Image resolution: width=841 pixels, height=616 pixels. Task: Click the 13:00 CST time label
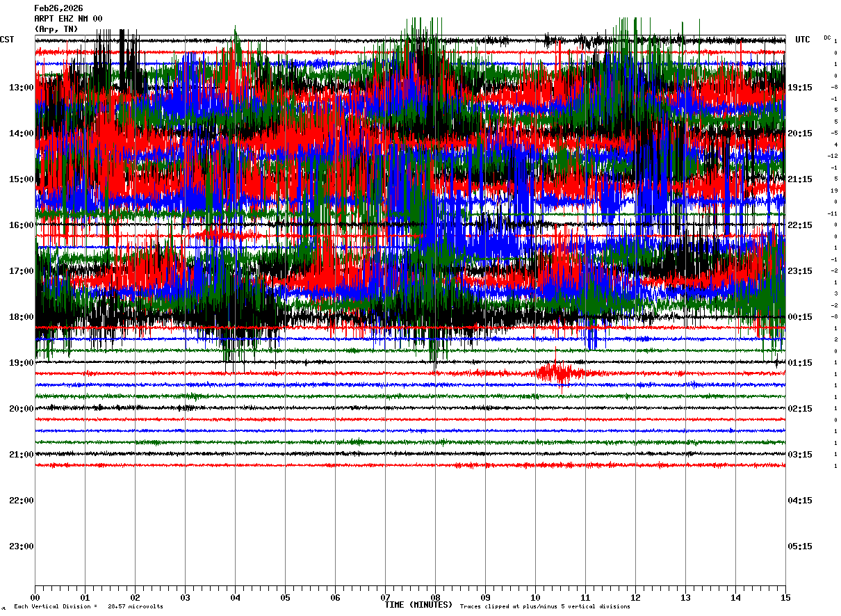point(22,88)
